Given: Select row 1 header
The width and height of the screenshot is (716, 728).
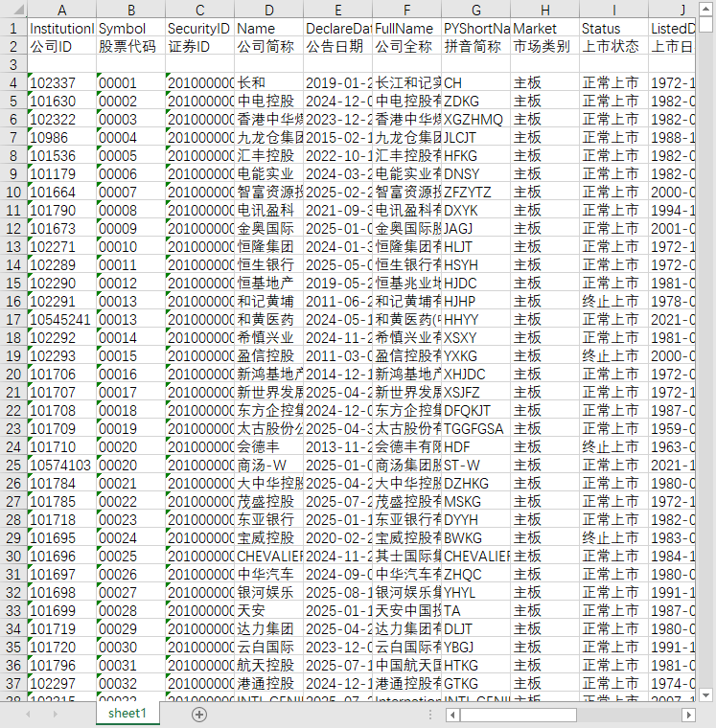Looking at the screenshot, I should click(13, 29).
